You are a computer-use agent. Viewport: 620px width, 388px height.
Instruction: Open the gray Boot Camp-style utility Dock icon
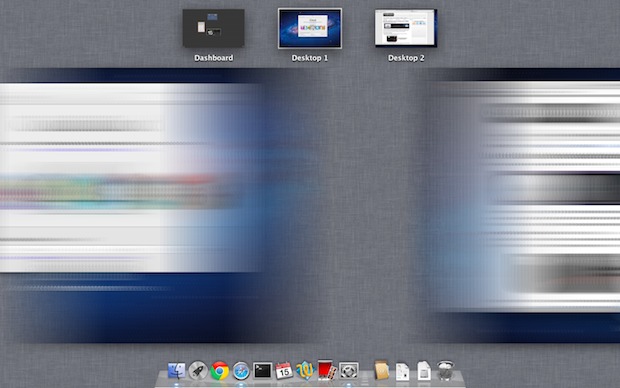pyautogui.click(x=348, y=371)
